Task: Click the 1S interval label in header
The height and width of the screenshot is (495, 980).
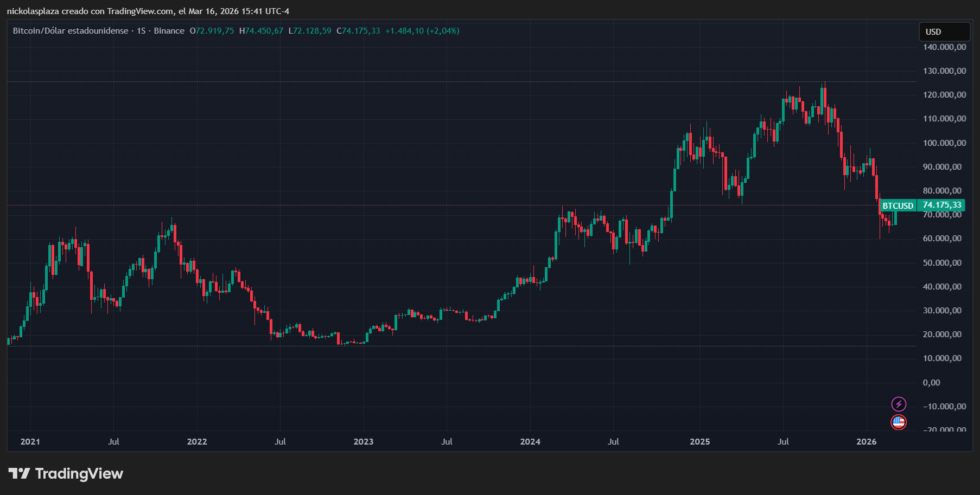Action: (141, 31)
